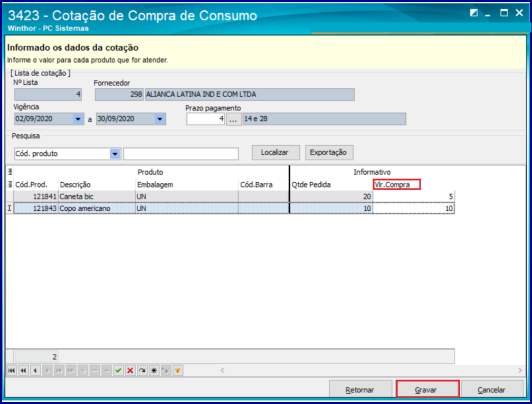Open the Vigência start date dropdown
Image resolution: width=532 pixels, height=404 pixels.
pyautogui.click(x=78, y=119)
